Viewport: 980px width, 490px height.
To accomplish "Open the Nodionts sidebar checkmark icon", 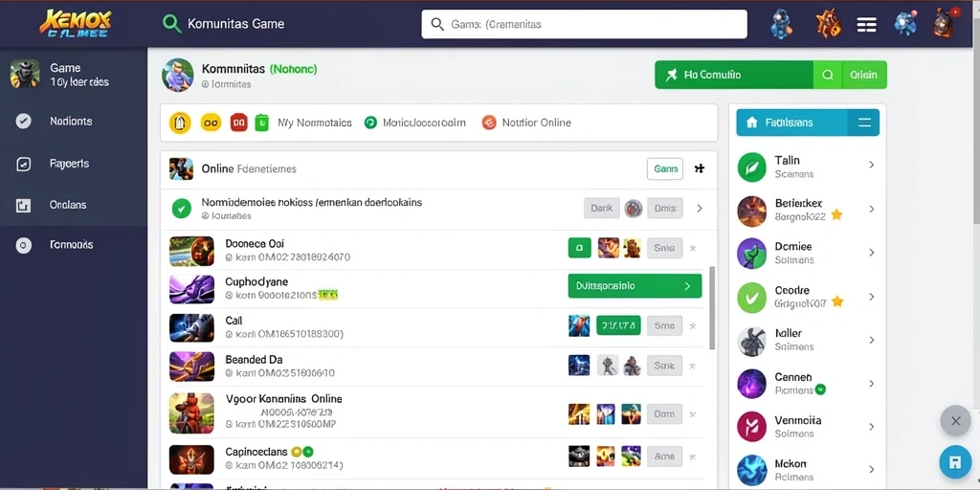I will pyautogui.click(x=23, y=122).
